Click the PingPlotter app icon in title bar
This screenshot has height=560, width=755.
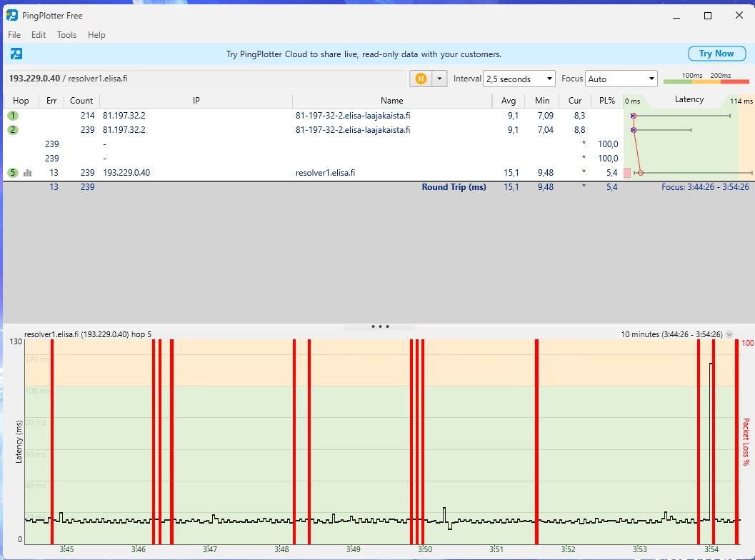12,16
